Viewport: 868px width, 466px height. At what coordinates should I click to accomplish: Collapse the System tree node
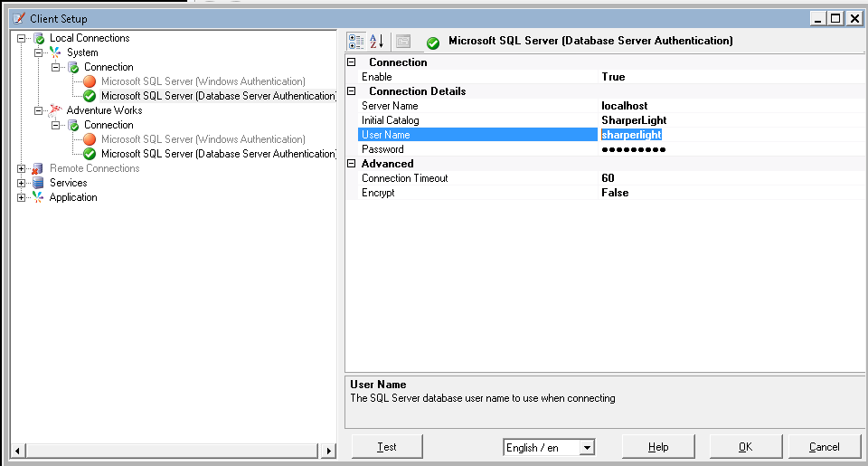pos(38,52)
